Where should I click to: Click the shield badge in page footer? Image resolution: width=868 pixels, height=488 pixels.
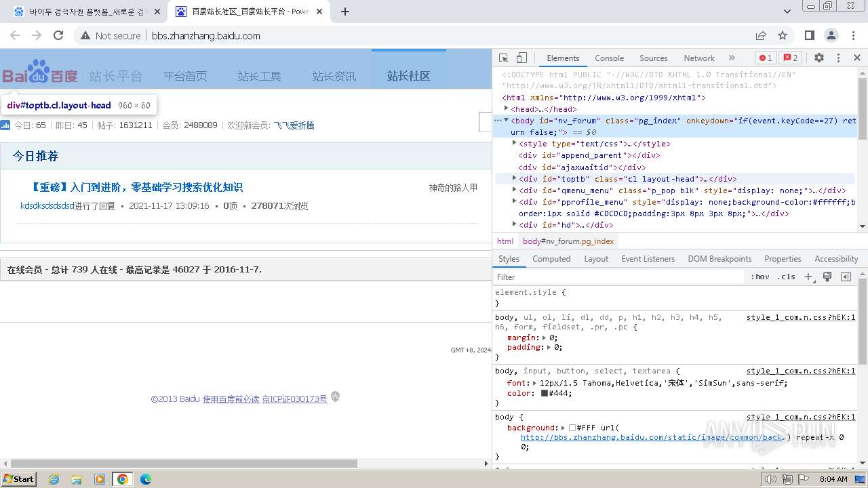335,397
